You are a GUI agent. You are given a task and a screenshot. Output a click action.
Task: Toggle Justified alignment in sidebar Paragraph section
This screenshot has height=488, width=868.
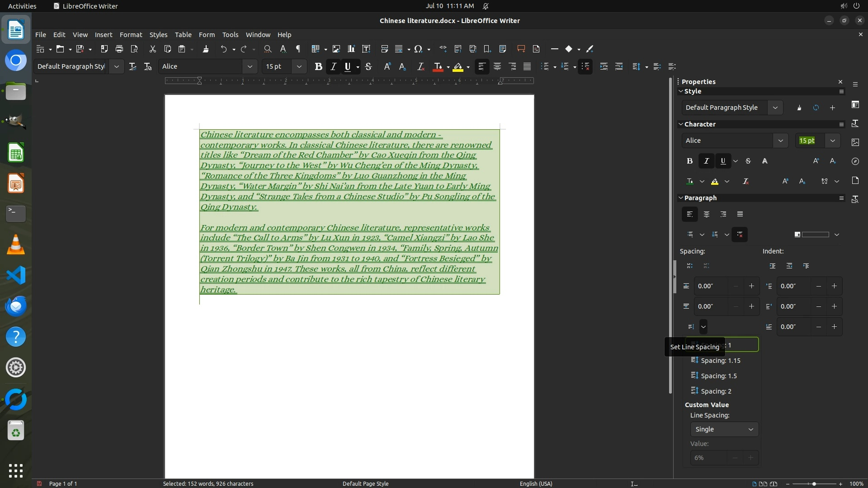[740, 214]
